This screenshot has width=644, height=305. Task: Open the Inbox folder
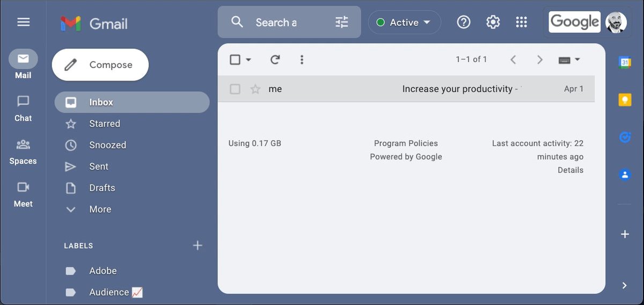point(132,102)
